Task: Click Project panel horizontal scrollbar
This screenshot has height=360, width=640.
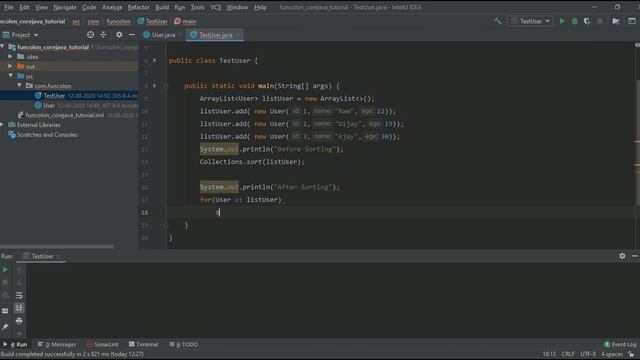Action: point(57,247)
